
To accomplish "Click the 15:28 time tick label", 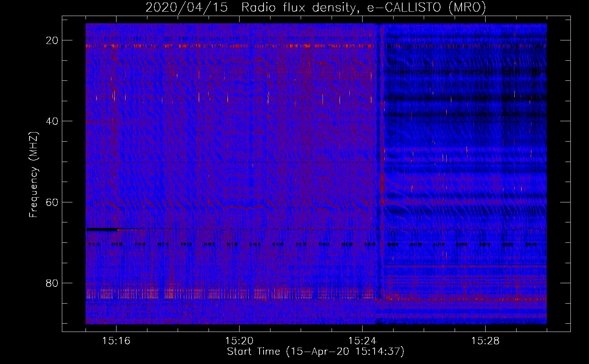I will (x=485, y=341).
